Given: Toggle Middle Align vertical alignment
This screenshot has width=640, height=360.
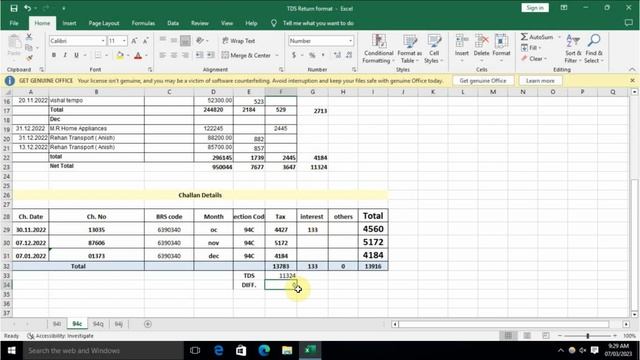Looking at the screenshot, I should [174, 40].
